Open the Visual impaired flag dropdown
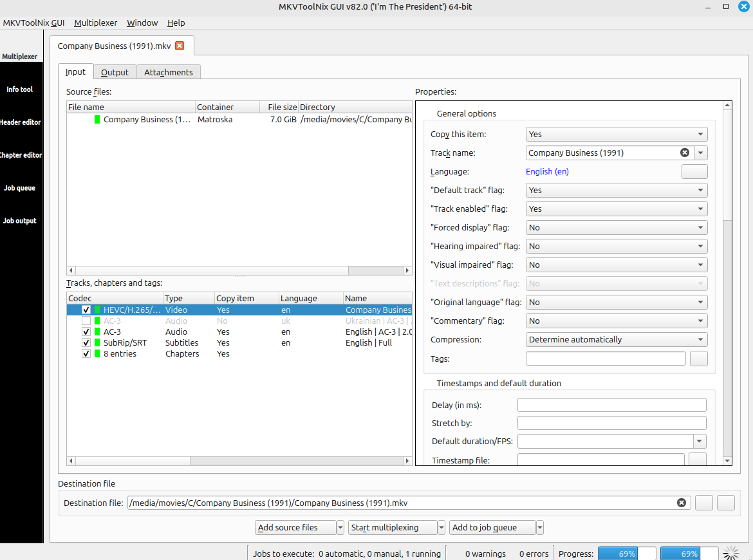 (x=617, y=265)
